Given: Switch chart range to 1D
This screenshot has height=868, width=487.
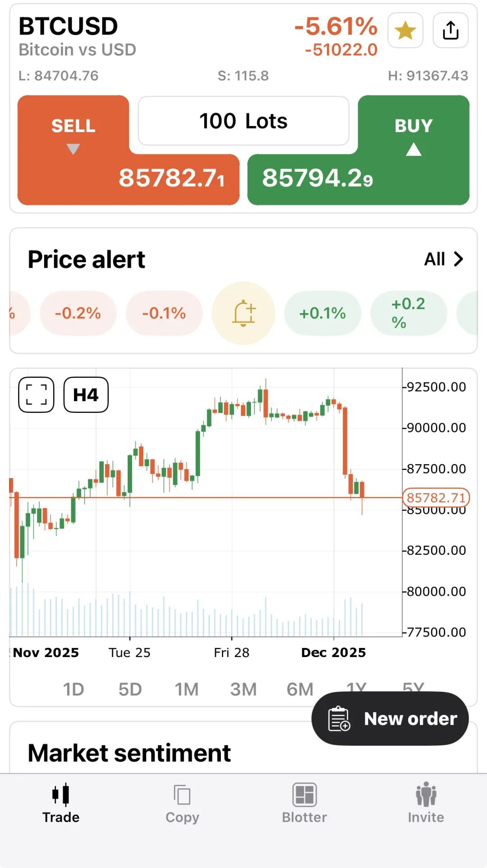Looking at the screenshot, I should [x=74, y=689].
